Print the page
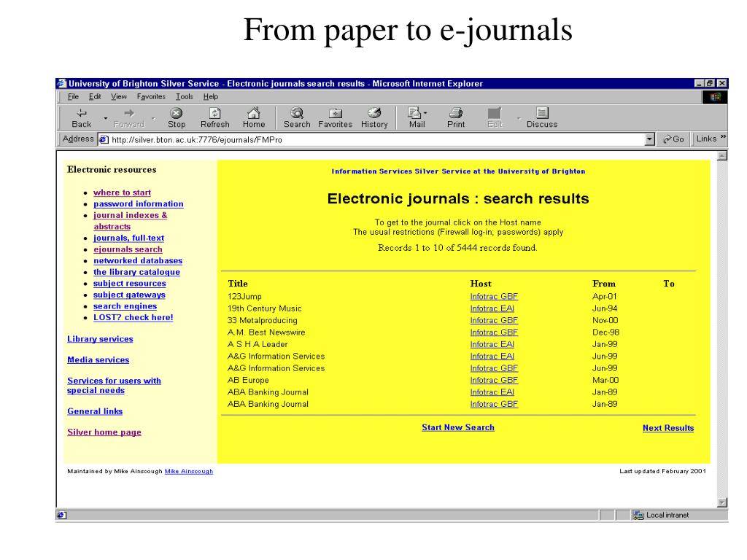Image resolution: width=747 pixels, height=560 pixels. tap(456, 117)
